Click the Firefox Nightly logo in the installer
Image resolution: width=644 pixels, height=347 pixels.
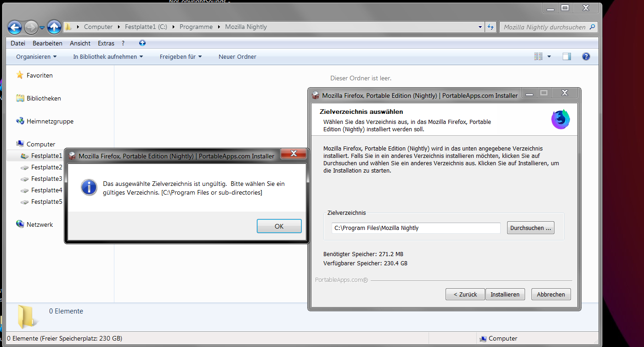[x=560, y=119]
